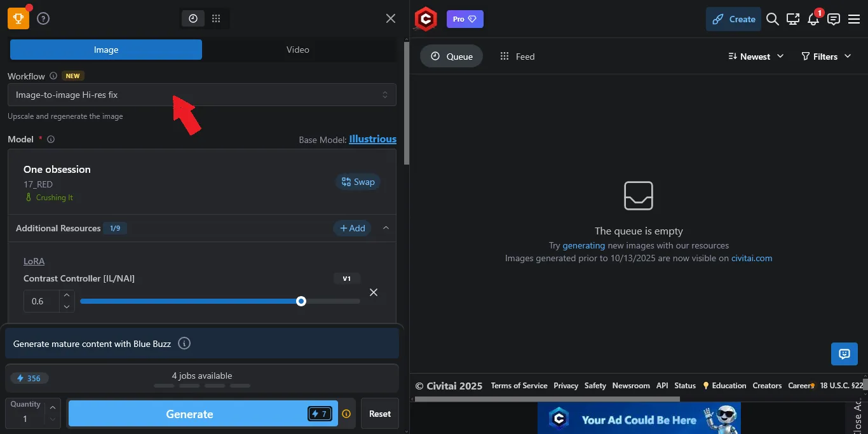
Task: Select the Image tab
Action: 106,50
